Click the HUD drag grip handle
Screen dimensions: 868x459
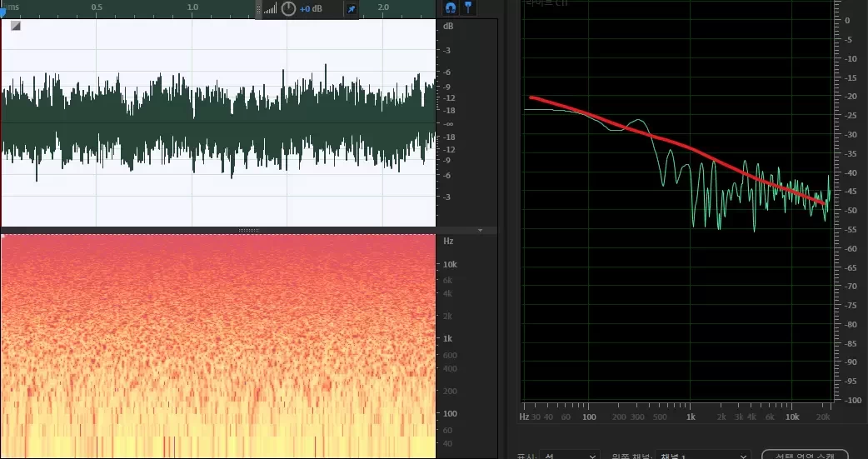tap(258, 8)
